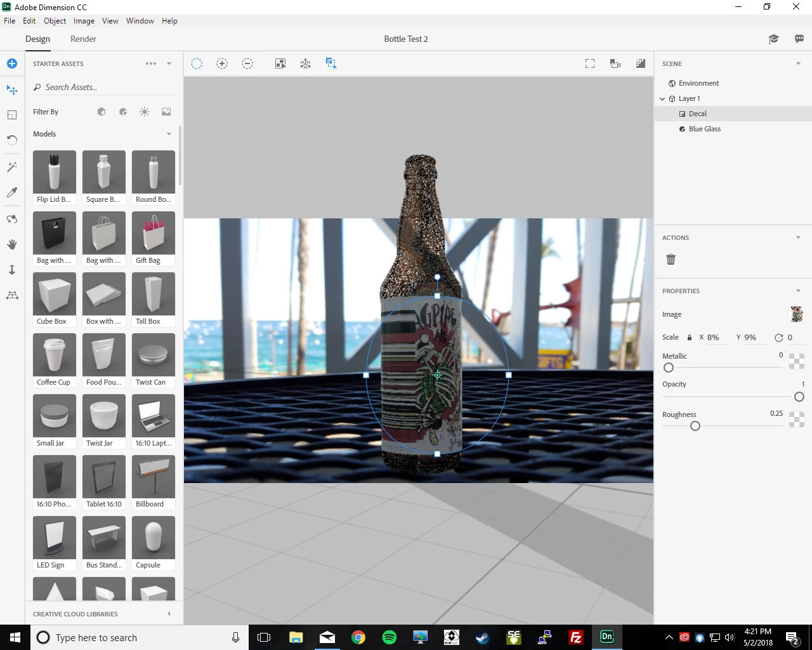Open the File menu
The height and width of the screenshot is (650, 812).
(10, 21)
